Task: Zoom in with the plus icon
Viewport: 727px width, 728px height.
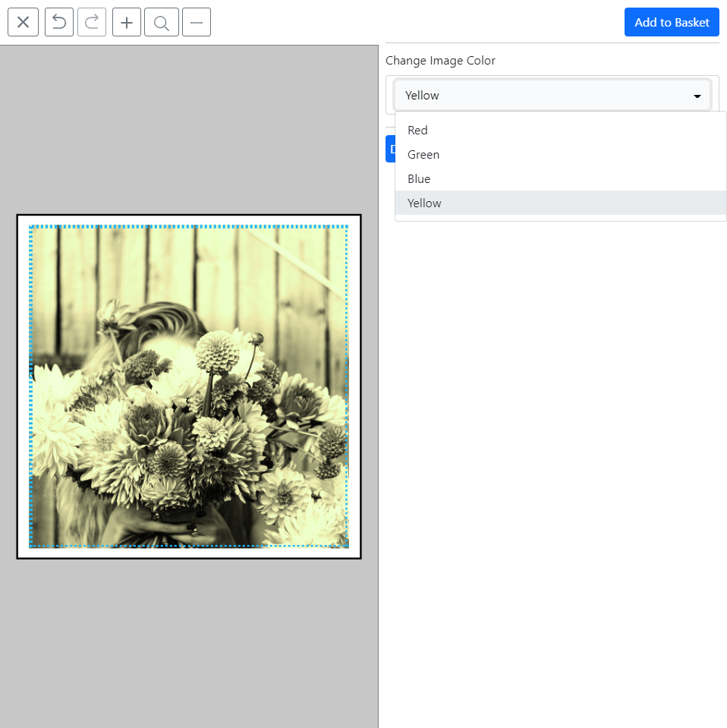Action: pyautogui.click(x=126, y=22)
